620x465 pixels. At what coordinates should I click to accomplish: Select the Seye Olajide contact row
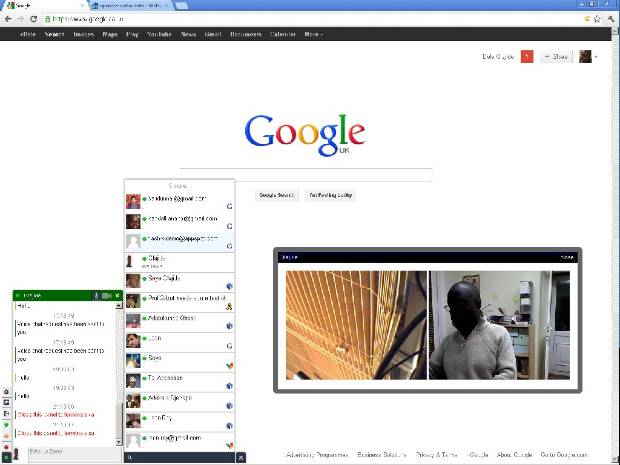180,282
